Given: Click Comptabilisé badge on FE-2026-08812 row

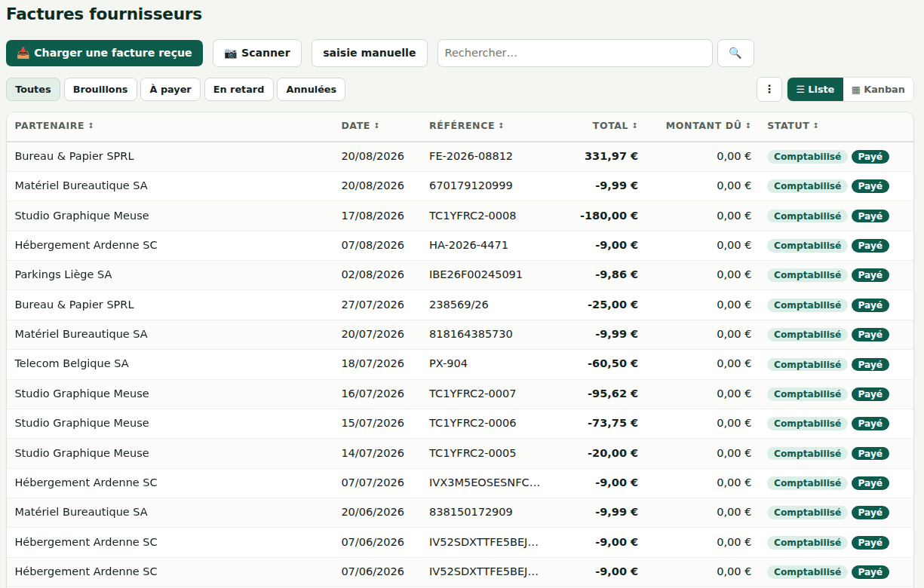Looking at the screenshot, I should tap(807, 157).
